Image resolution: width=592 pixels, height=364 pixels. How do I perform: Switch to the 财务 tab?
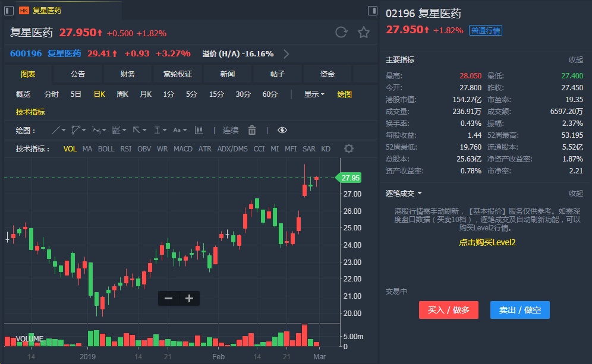[x=127, y=74]
